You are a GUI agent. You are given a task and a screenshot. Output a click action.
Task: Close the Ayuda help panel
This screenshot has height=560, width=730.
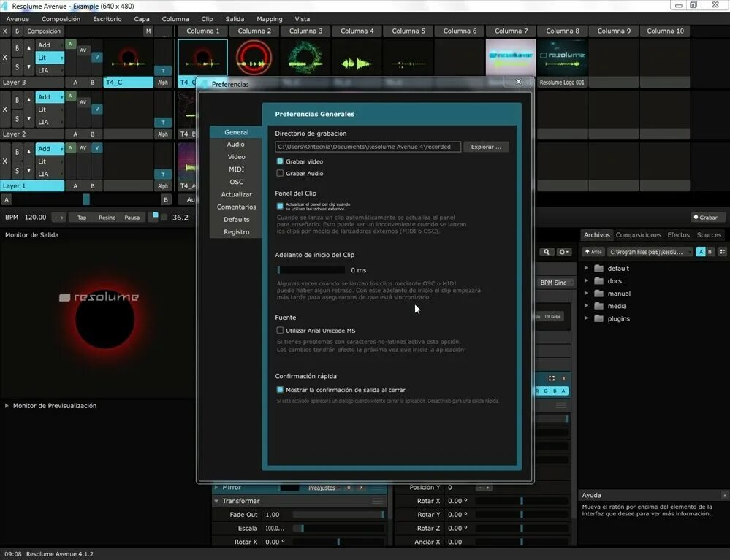724,495
